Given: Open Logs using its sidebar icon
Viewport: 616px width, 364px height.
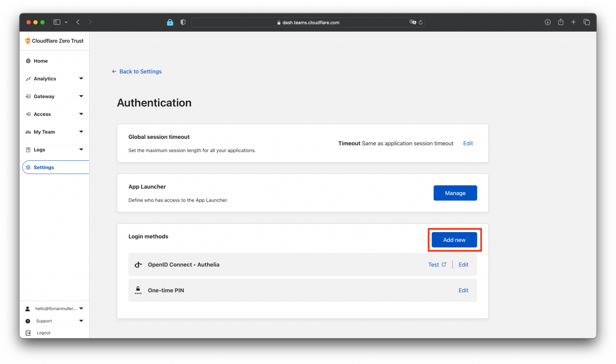Looking at the screenshot, I should tap(28, 150).
